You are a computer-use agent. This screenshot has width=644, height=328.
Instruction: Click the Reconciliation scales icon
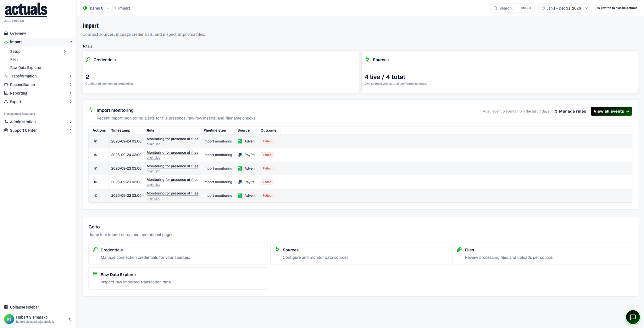6,85
